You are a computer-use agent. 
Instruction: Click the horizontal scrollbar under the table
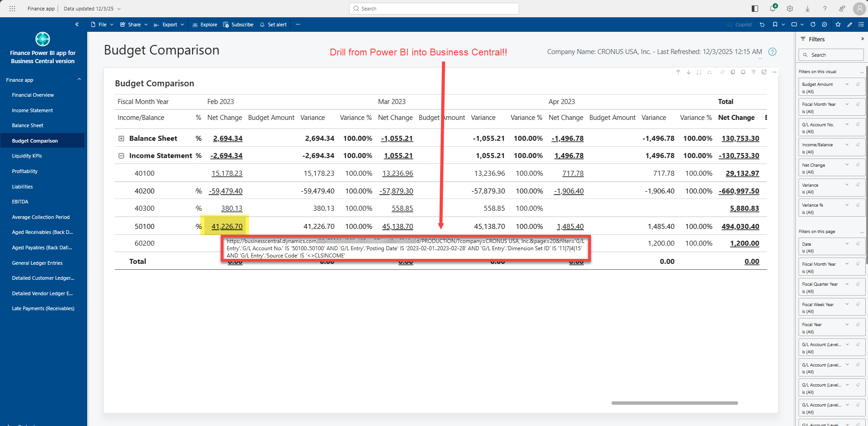675,403
